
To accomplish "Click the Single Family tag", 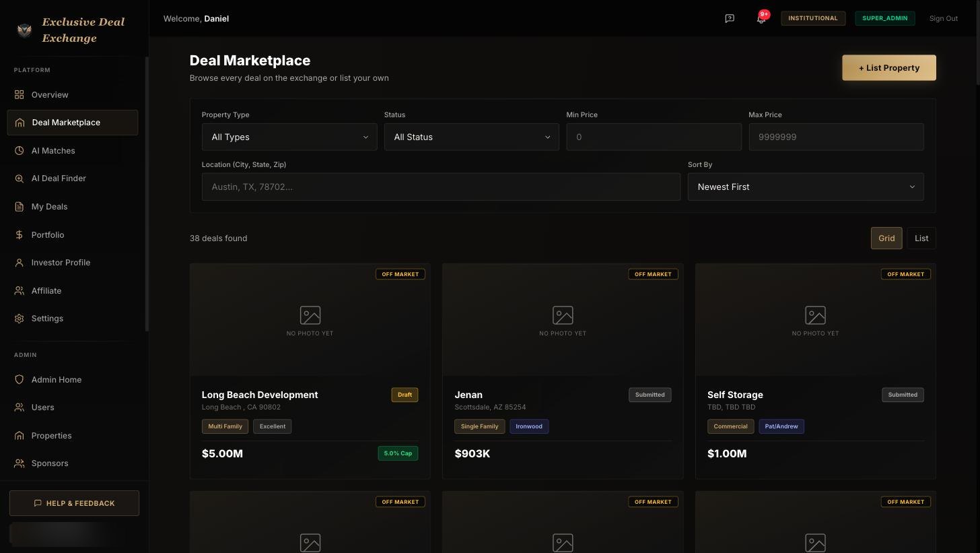I will click(x=480, y=426).
